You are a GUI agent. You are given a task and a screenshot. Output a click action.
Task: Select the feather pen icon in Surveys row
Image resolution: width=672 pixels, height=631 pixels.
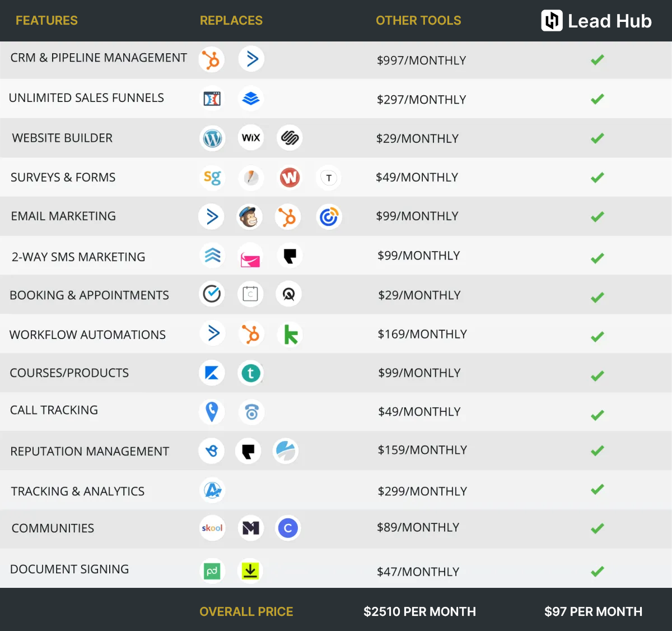[251, 178]
